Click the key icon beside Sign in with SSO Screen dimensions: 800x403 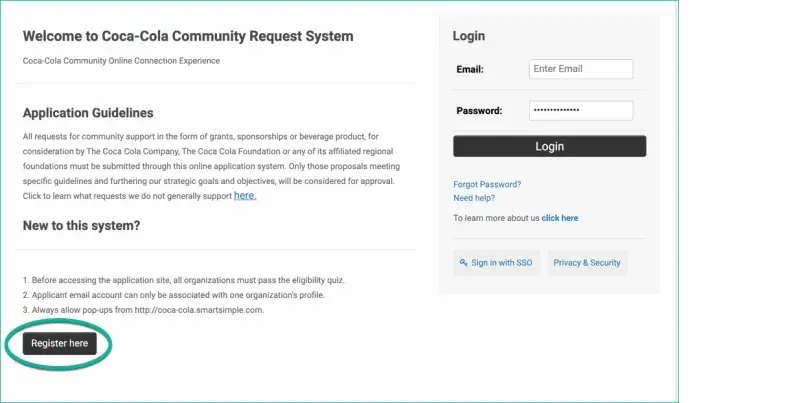464,263
